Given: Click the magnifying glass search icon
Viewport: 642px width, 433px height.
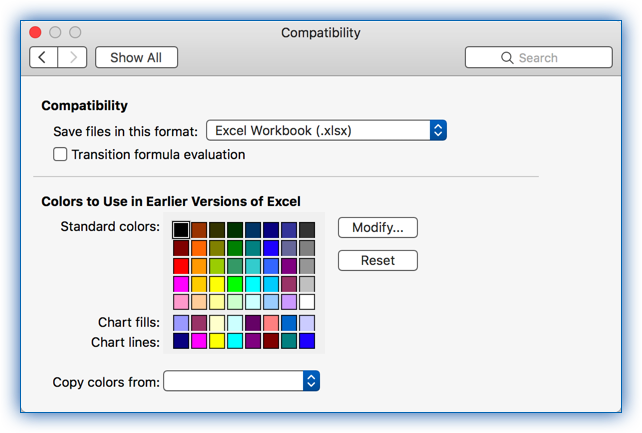Looking at the screenshot, I should [507, 58].
